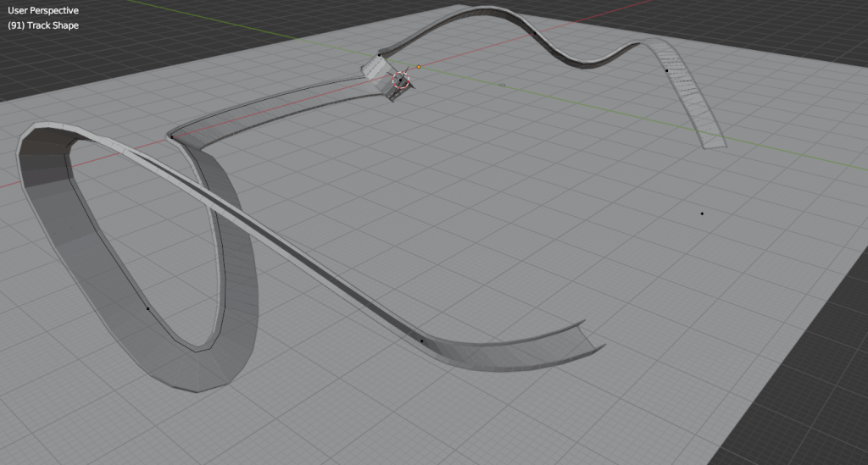The image size is (868, 465).
Task: Select the control point above the small boxy track segment
Action: (x=379, y=55)
